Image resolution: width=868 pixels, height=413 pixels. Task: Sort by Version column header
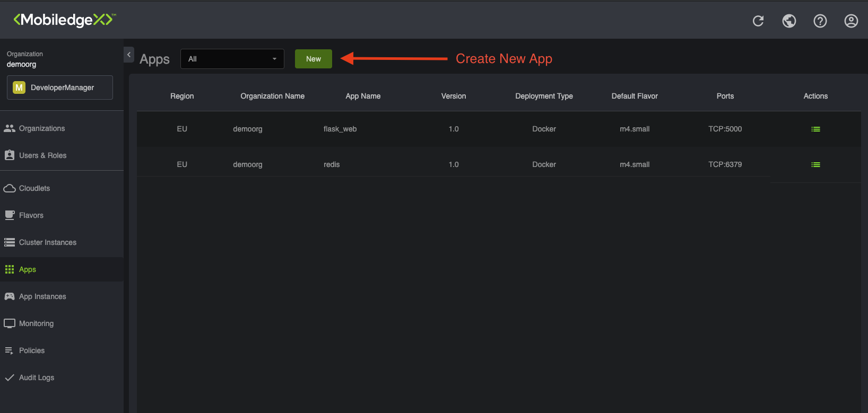(x=454, y=96)
